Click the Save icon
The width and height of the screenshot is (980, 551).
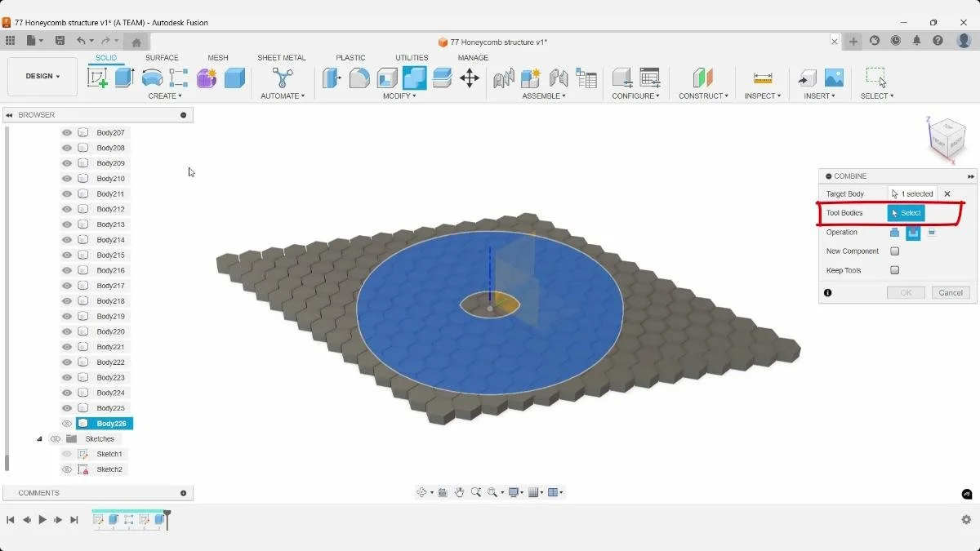point(60,41)
